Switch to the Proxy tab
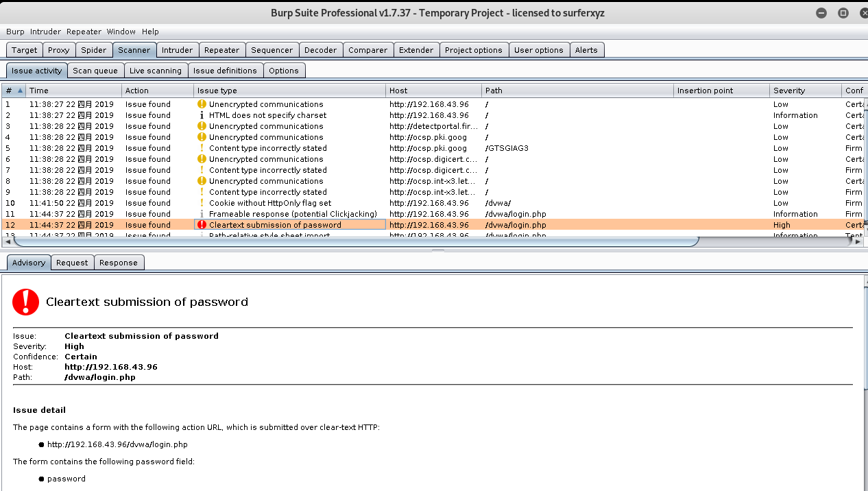Screen dimensions: 868x491 pyautogui.click(x=59, y=50)
